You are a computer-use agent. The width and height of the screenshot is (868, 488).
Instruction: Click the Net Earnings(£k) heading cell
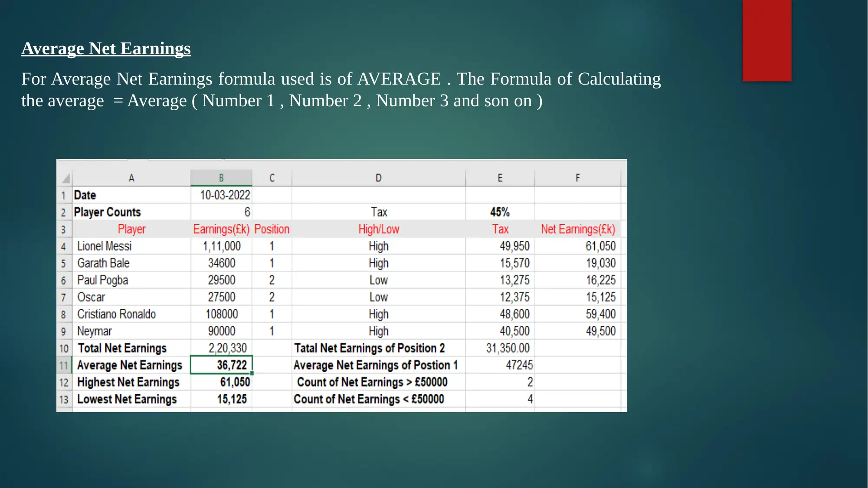point(578,229)
